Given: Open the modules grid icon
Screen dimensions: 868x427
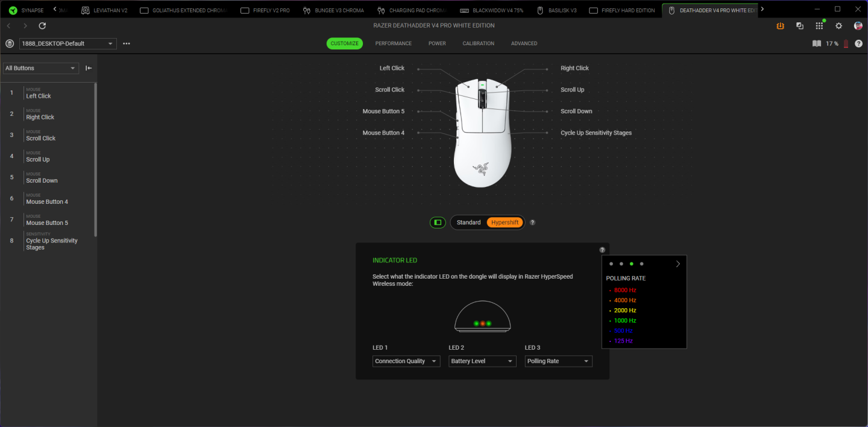Looking at the screenshot, I should (819, 26).
